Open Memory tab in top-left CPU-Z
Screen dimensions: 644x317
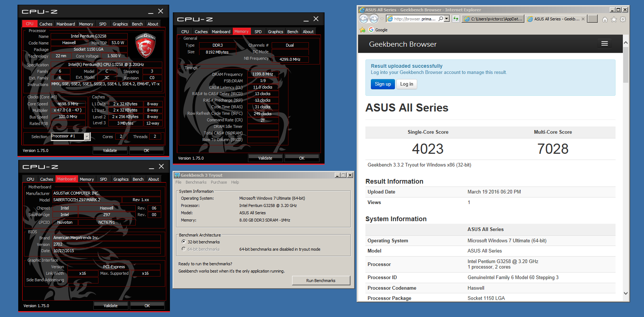pos(86,24)
